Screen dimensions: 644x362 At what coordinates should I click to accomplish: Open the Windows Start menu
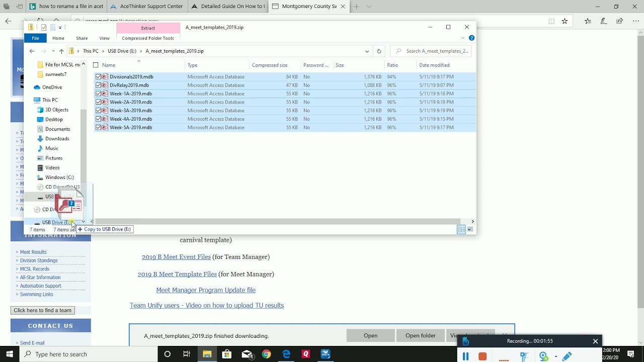pyautogui.click(x=10, y=354)
